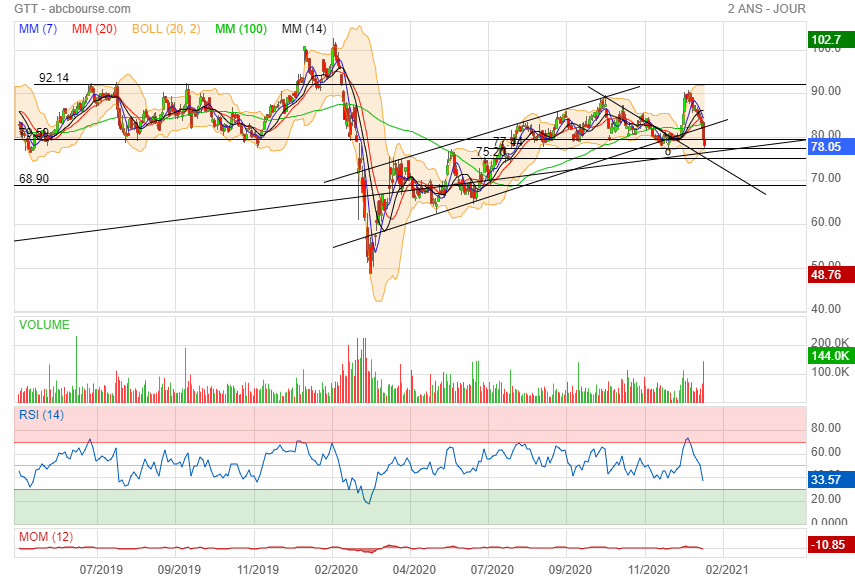Click the red 48.76 low price tag

coord(831,275)
